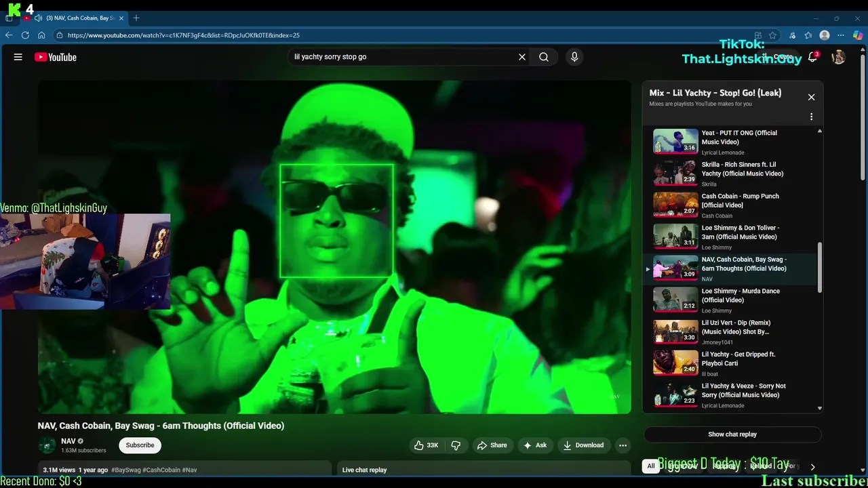The image size is (868, 488).
Task: Share the video
Action: click(492, 445)
